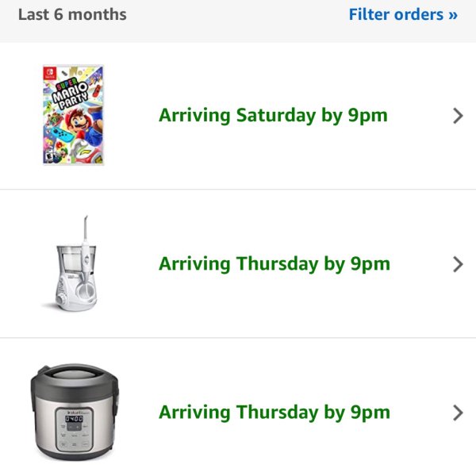Click the double arrow in Filter orders

(453, 15)
